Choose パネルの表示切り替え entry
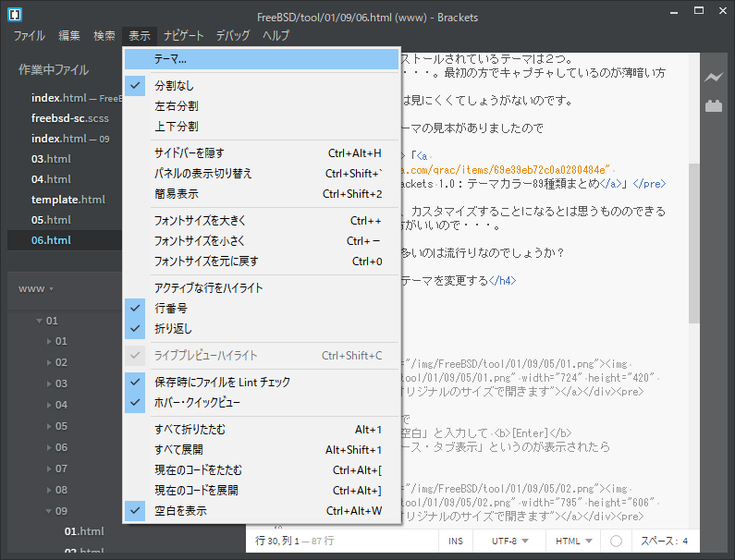735x560 pixels. 262,174
